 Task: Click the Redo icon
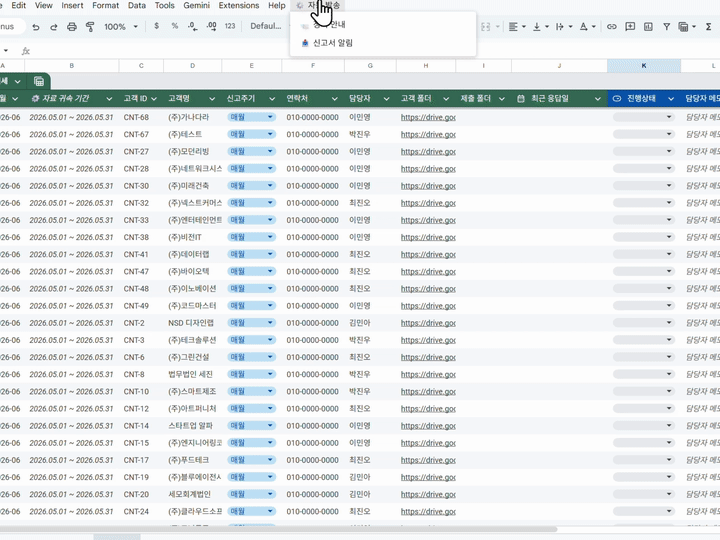click(54, 27)
